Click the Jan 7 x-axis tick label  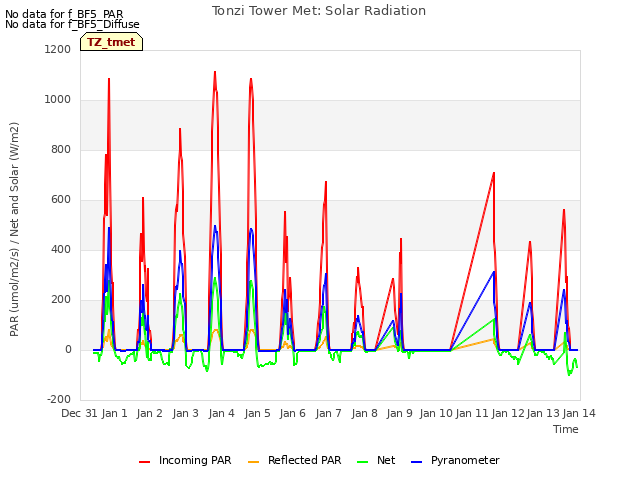coord(329,413)
